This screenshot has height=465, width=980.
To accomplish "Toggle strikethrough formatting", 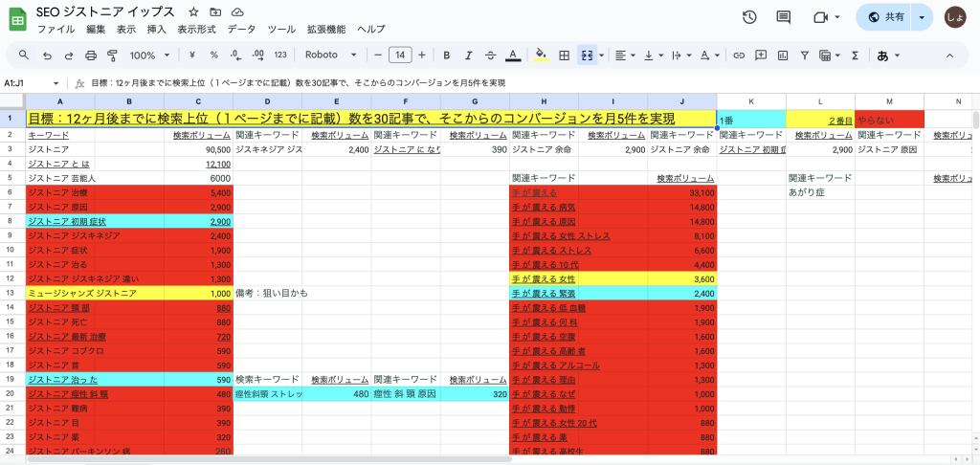I will point(490,55).
